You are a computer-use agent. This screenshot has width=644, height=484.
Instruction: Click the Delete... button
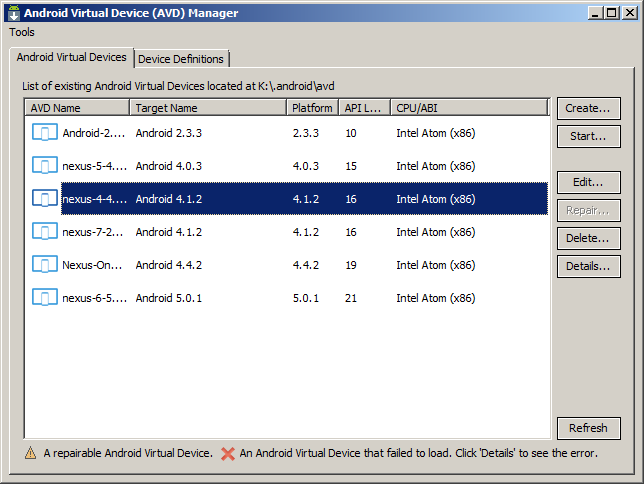pyautogui.click(x=588, y=238)
